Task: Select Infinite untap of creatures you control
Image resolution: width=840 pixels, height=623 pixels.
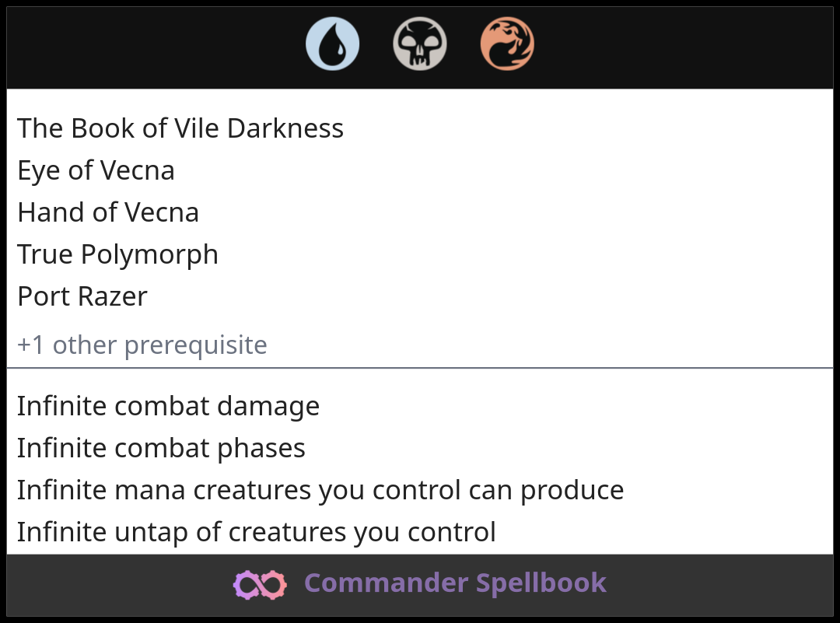Action: point(257,532)
